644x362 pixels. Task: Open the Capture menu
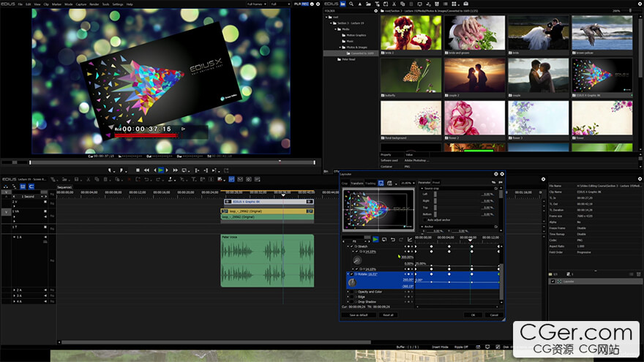coord(81,4)
